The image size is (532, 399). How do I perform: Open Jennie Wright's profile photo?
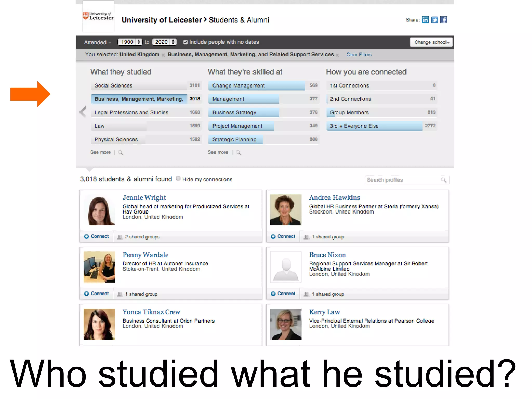[99, 210]
